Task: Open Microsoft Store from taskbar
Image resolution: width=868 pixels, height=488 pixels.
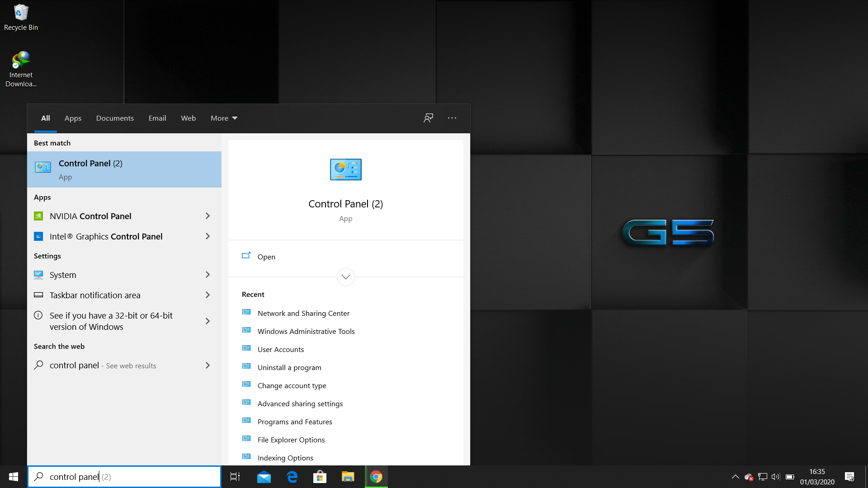Action: pos(320,477)
